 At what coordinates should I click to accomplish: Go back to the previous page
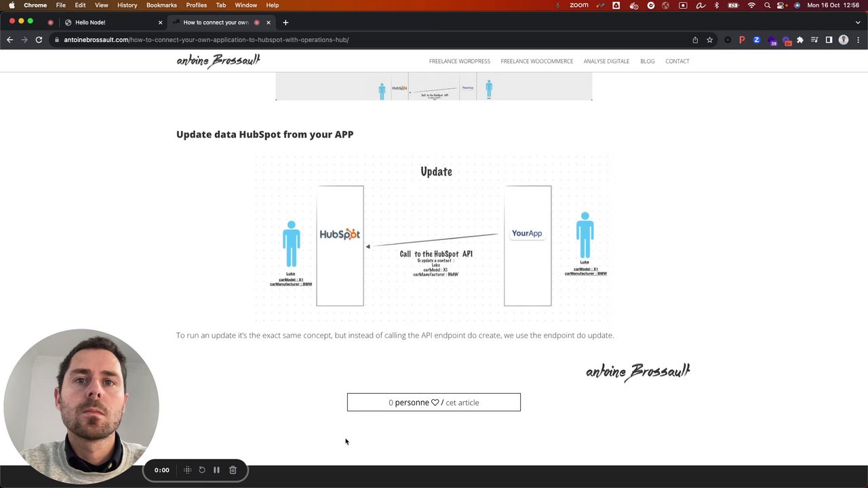pyautogui.click(x=9, y=40)
